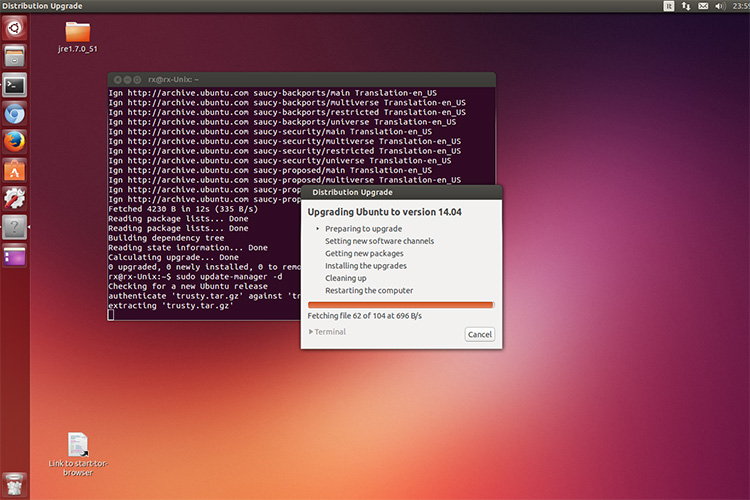Open the messaging envelope indicator

[703, 6]
